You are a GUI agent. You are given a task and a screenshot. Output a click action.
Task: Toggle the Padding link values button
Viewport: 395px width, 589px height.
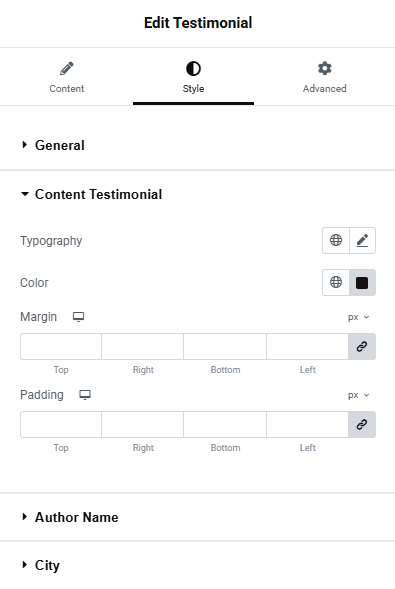coord(362,424)
